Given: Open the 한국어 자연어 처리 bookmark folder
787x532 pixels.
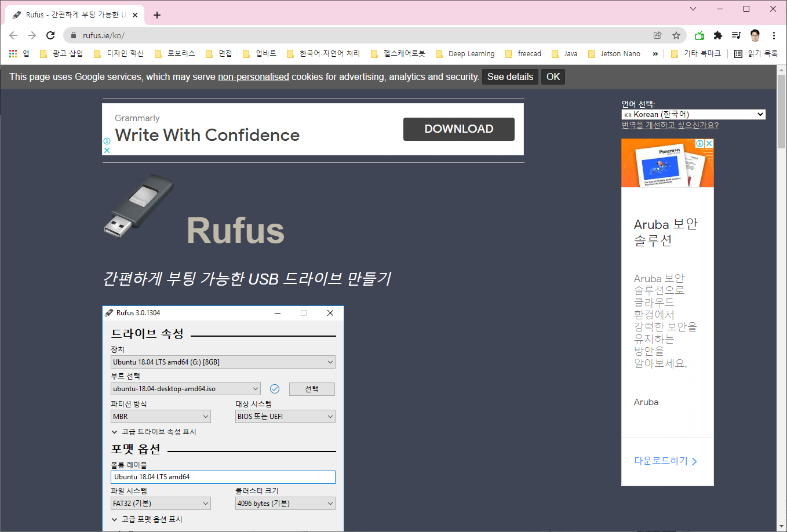Looking at the screenshot, I should (x=323, y=53).
